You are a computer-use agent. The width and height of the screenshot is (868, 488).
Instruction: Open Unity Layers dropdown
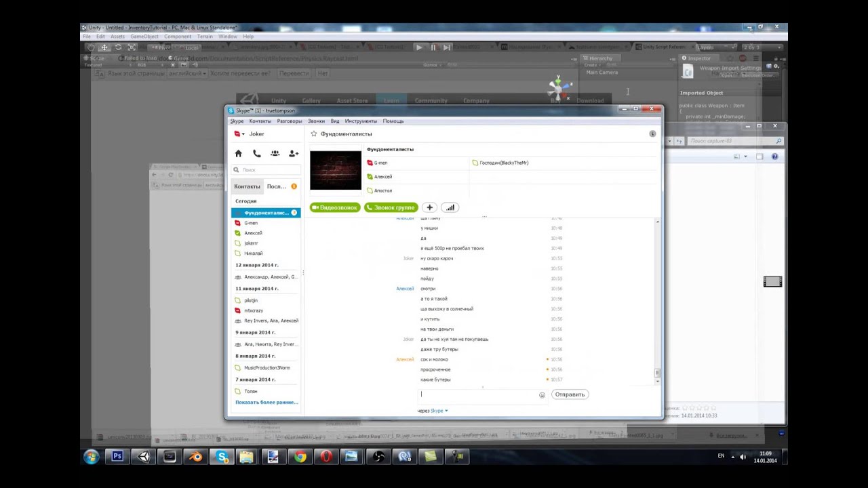715,47
